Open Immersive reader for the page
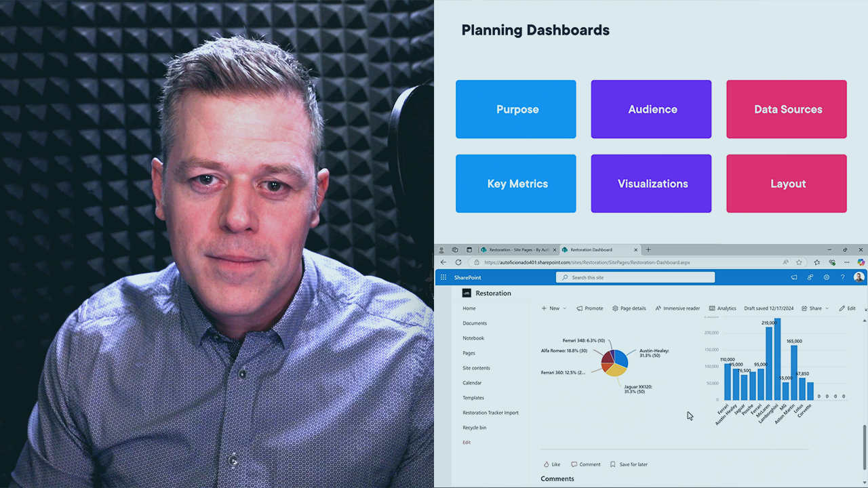The image size is (868, 488). (x=677, y=308)
